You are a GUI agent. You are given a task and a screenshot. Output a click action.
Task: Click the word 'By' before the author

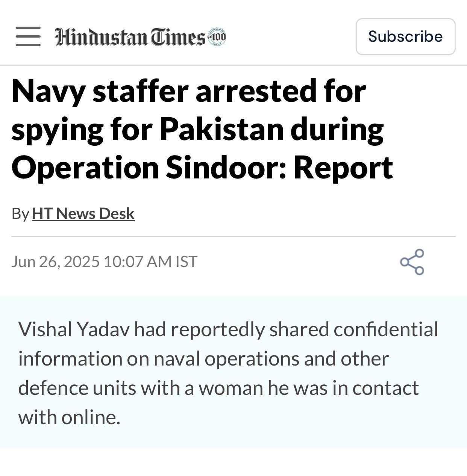click(x=20, y=213)
